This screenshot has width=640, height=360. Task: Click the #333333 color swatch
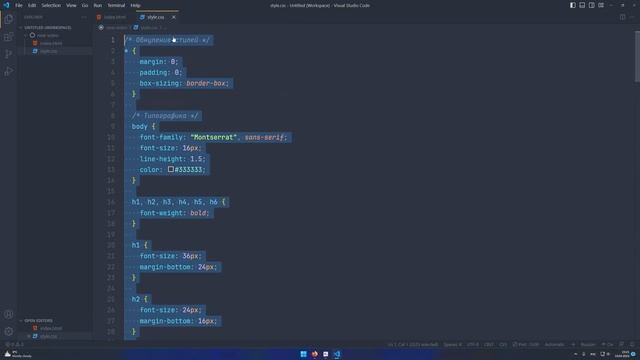(171, 169)
